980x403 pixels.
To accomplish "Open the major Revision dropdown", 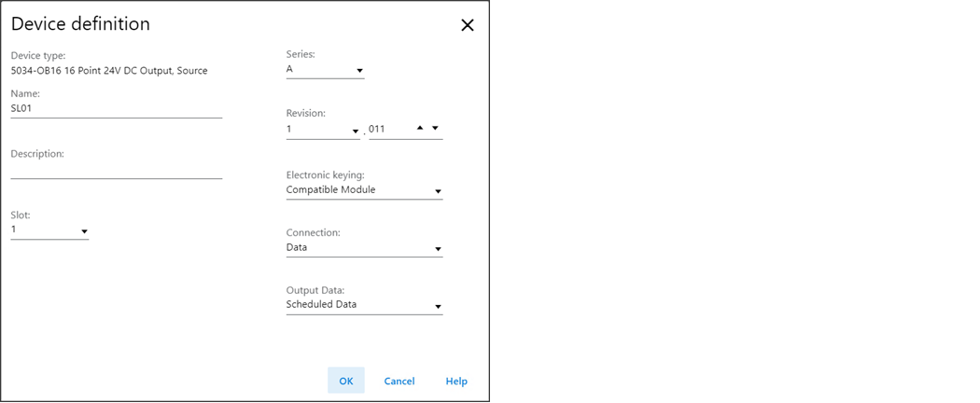I will (323, 130).
